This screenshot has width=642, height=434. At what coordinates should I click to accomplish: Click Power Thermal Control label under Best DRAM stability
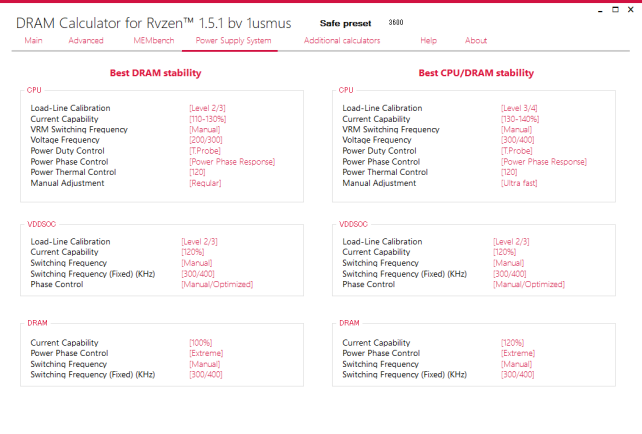point(73,172)
